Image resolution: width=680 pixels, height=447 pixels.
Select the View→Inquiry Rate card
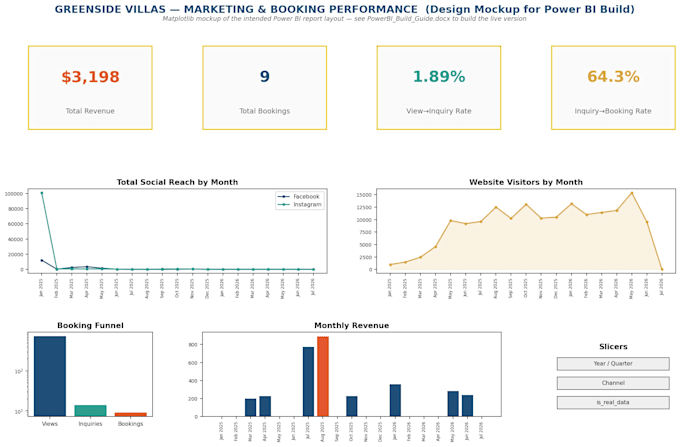coord(439,88)
